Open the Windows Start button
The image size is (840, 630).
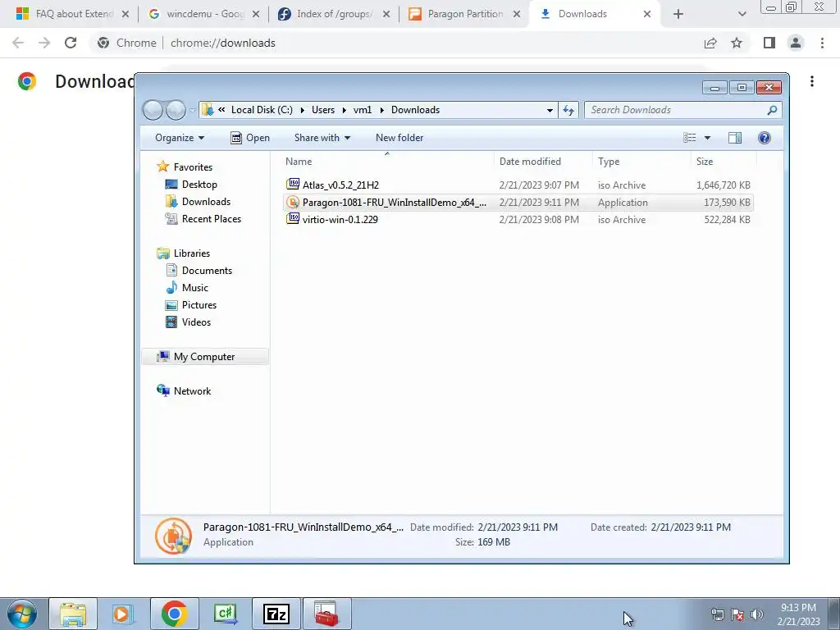[x=22, y=614]
